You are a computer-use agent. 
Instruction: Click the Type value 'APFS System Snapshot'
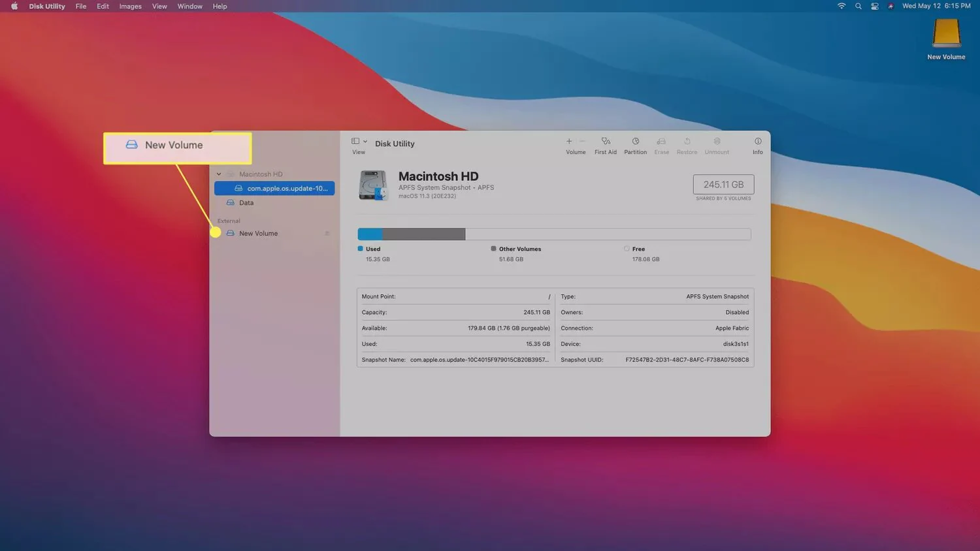pos(717,296)
